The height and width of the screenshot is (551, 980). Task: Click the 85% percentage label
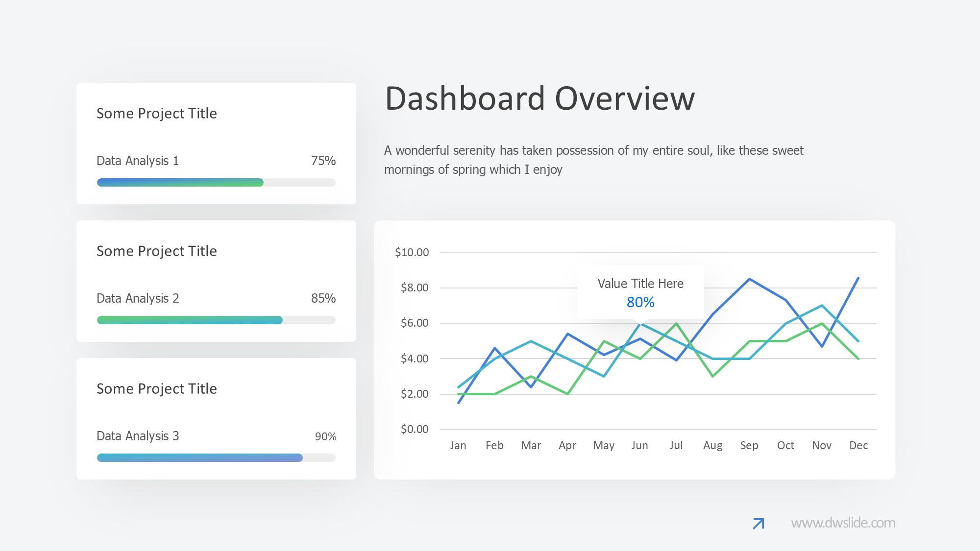(323, 298)
